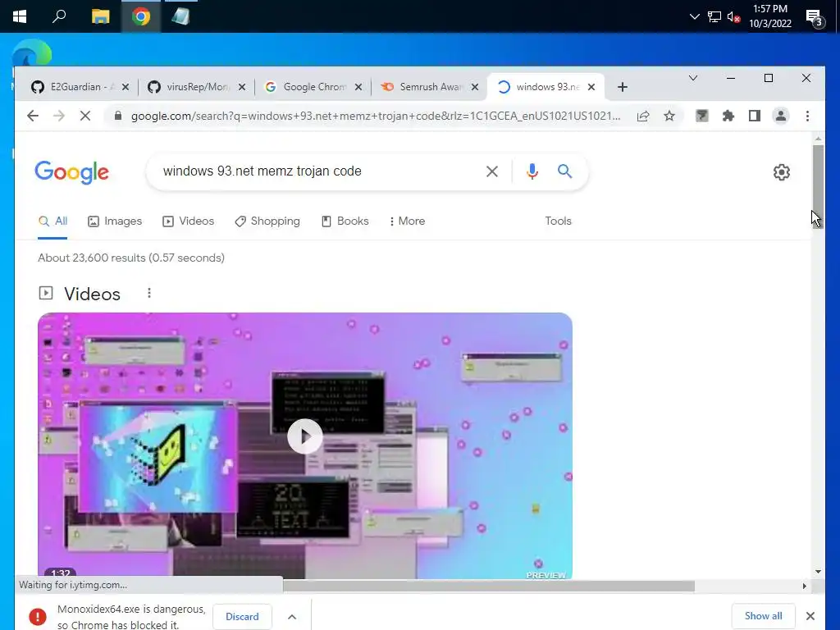The image size is (840, 630).
Task: Go to Google home via logo
Action: [72, 172]
